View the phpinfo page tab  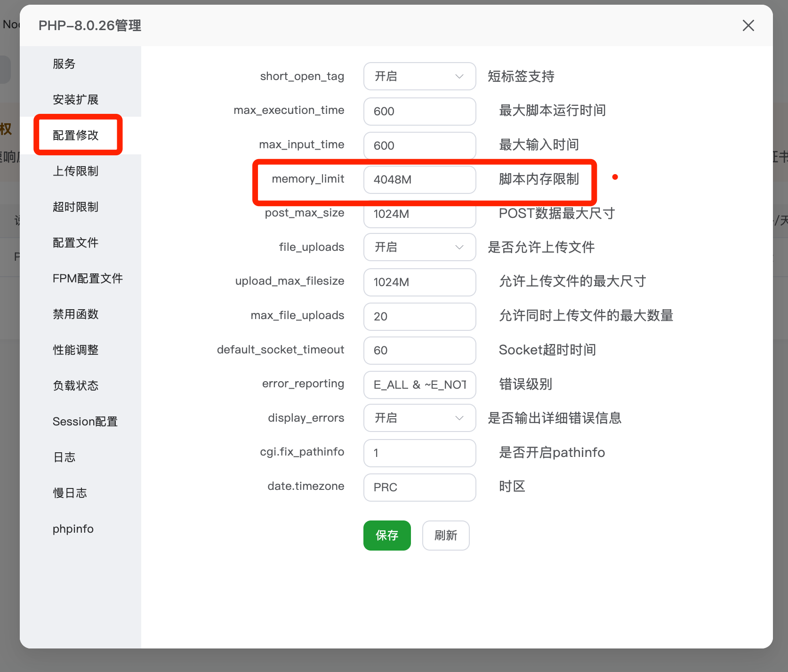pos(73,529)
